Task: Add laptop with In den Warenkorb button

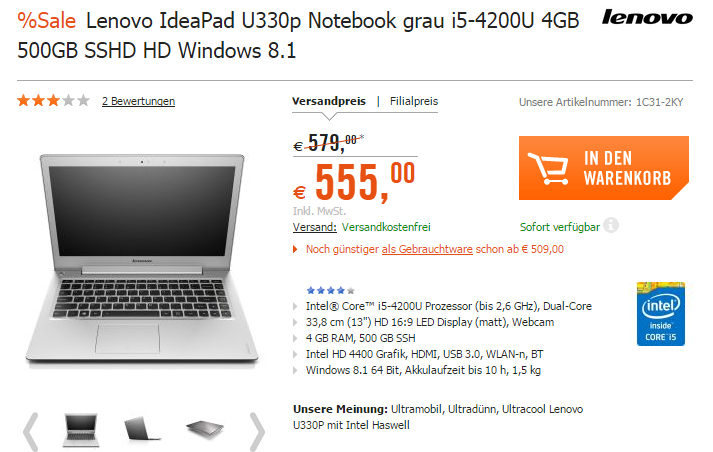Action: (x=604, y=168)
